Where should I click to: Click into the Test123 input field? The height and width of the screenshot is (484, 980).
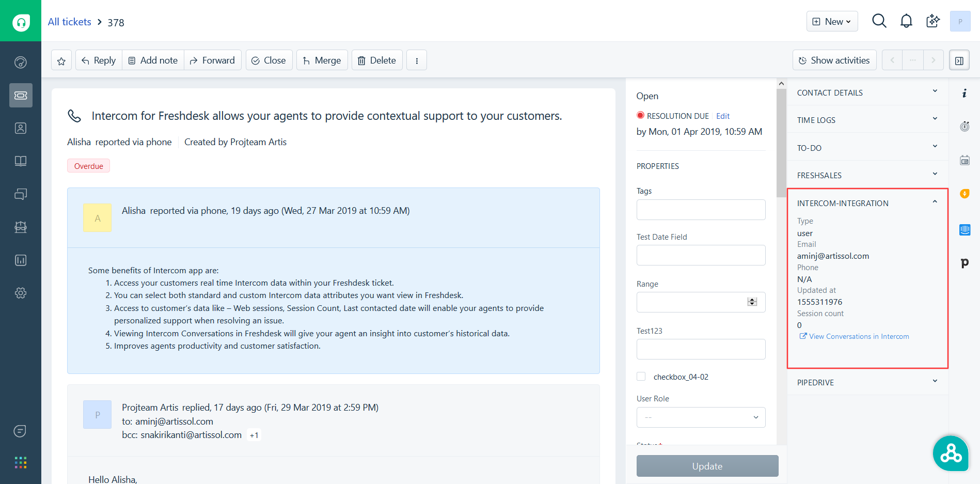click(x=701, y=349)
